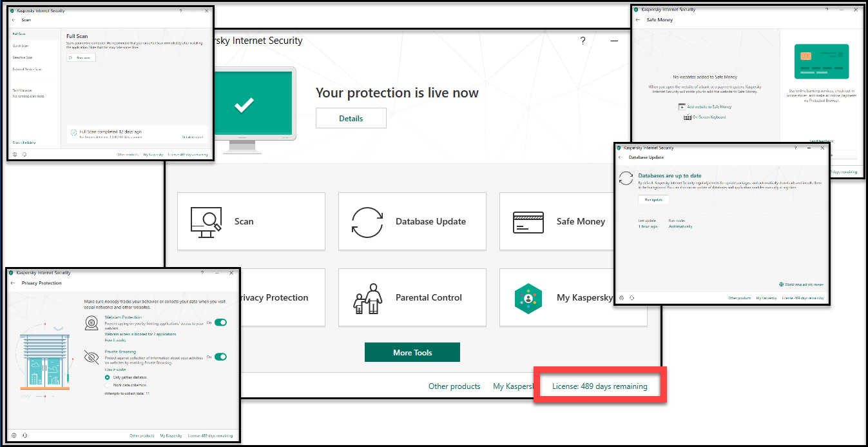
Task: Toggle Webcam Protection switch
Action: pyautogui.click(x=221, y=322)
